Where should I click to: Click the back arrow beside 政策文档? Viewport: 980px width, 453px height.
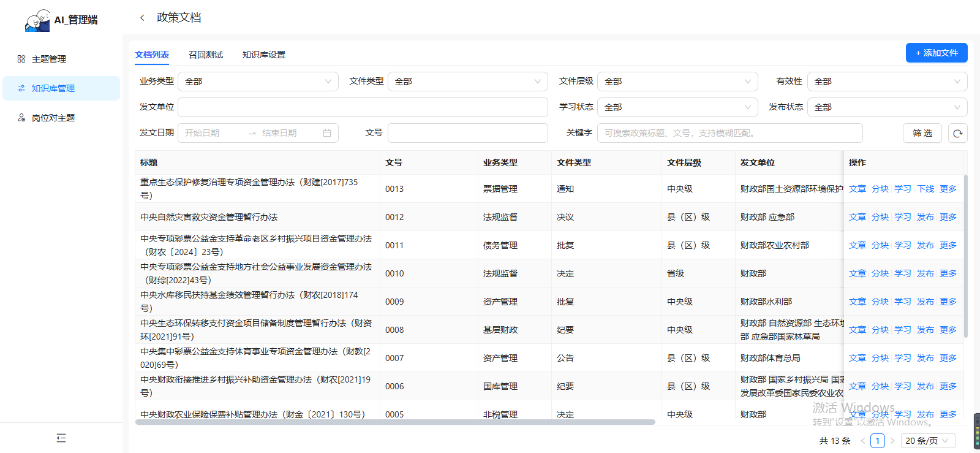coord(142,18)
